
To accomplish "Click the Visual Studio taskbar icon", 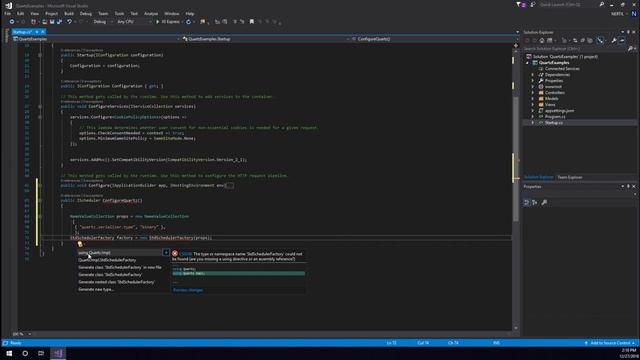I will 58,353.
